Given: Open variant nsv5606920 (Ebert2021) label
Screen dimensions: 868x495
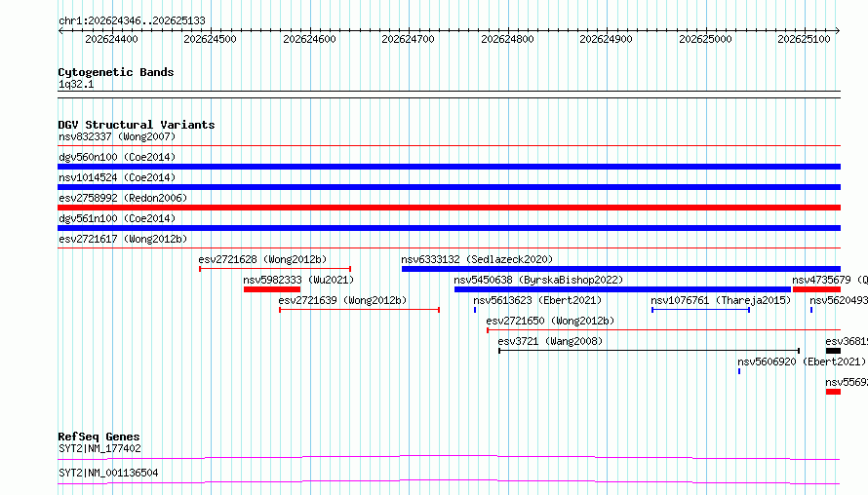Looking at the screenshot, I should tap(802, 362).
